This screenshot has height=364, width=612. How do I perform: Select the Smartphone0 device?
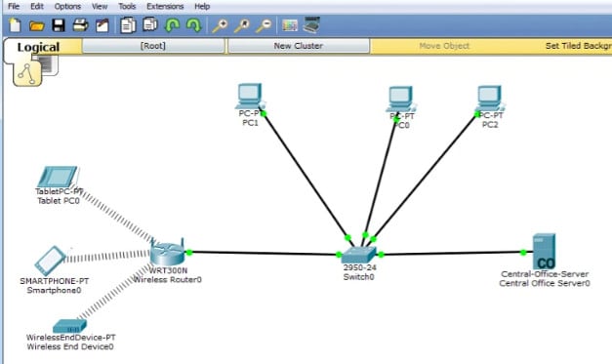pyautogui.click(x=51, y=261)
